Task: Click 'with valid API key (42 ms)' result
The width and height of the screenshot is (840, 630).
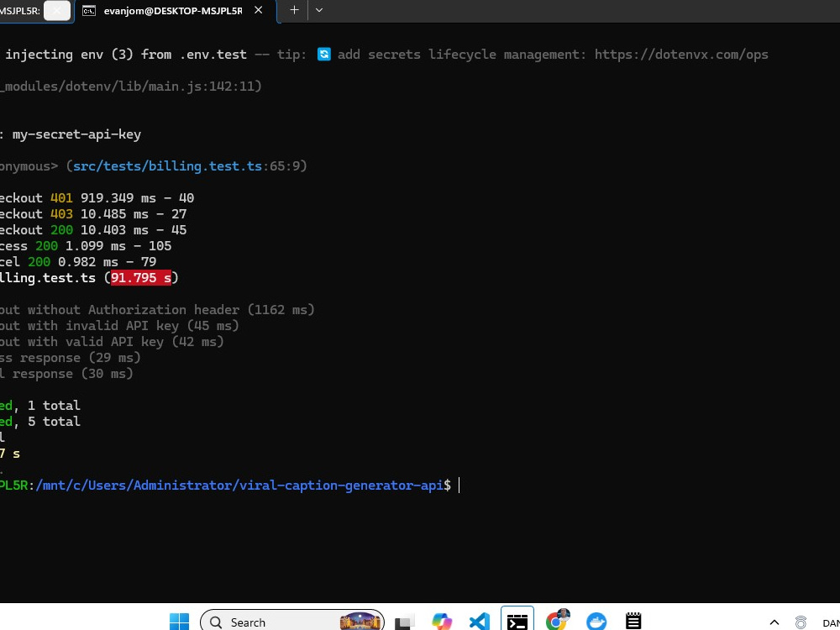Action: click(126, 342)
